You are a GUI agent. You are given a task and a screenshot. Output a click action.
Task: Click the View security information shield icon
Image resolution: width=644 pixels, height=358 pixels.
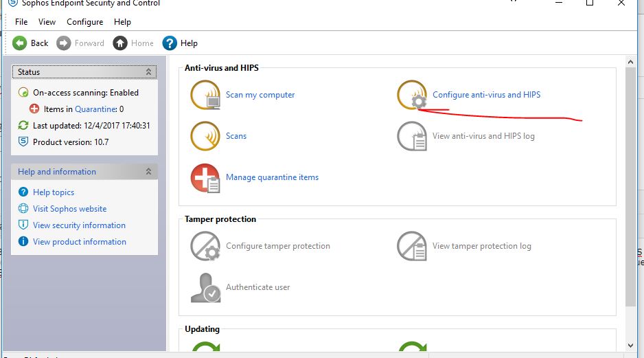point(23,225)
